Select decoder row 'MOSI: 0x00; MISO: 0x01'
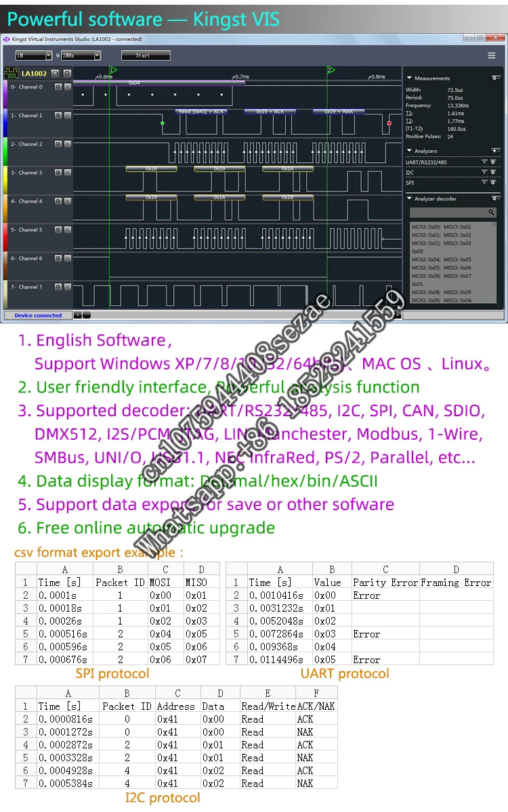This screenshot has height=812, width=508. tap(442, 227)
